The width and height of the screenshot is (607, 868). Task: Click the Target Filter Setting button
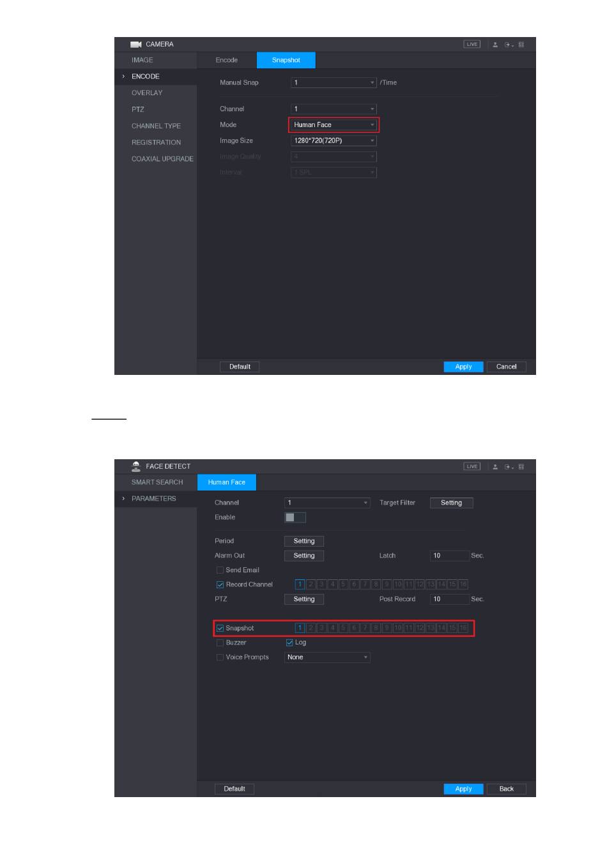tap(451, 503)
